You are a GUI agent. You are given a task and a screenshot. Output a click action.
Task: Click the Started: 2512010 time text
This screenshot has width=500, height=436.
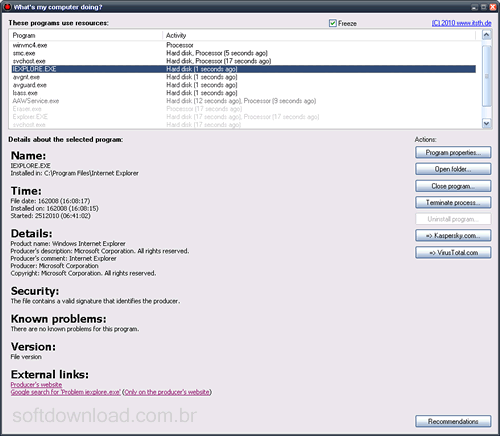[x=50, y=216]
